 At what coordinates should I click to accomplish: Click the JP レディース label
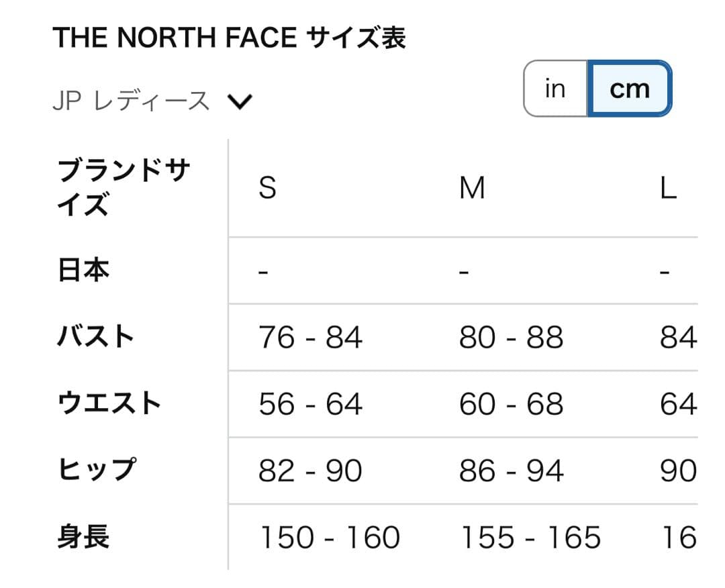[131, 100]
